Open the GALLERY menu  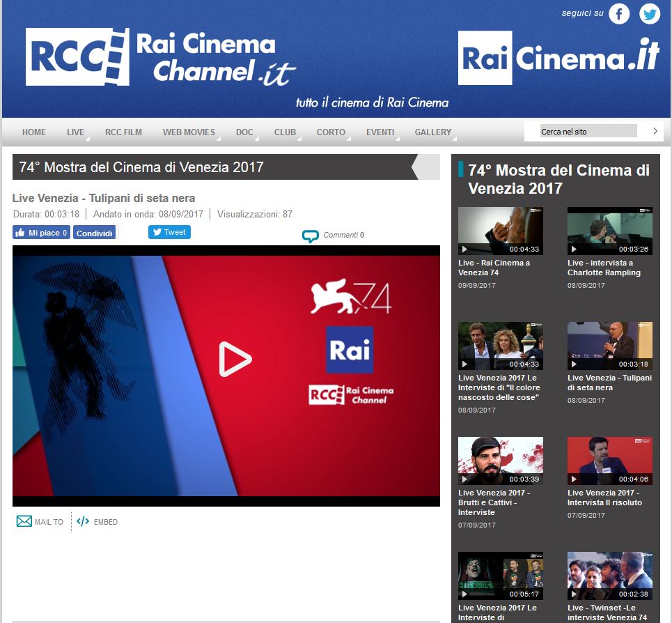433,132
